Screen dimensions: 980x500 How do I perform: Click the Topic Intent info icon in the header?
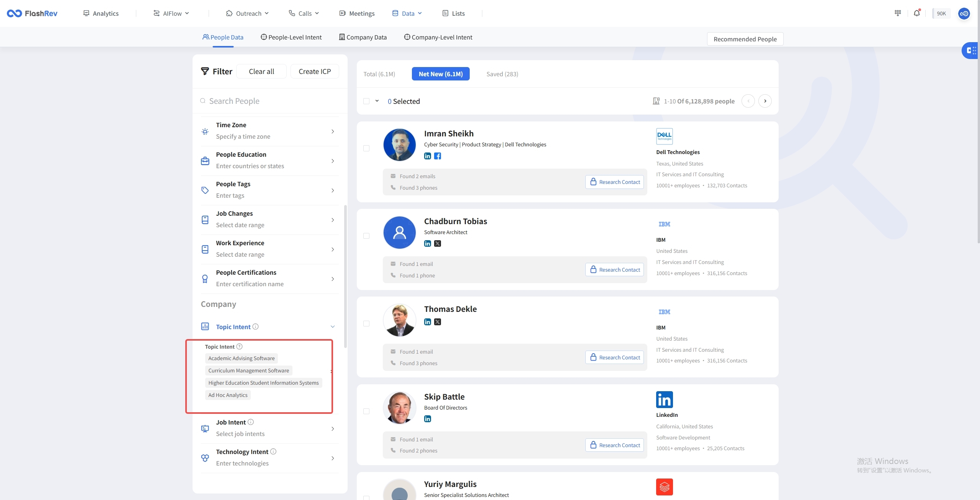tap(255, 326)
